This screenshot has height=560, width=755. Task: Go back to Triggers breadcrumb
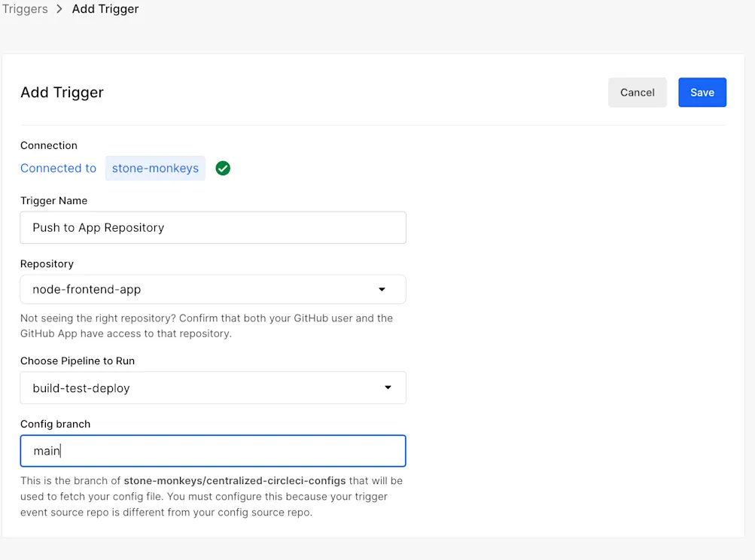(24, 9)
